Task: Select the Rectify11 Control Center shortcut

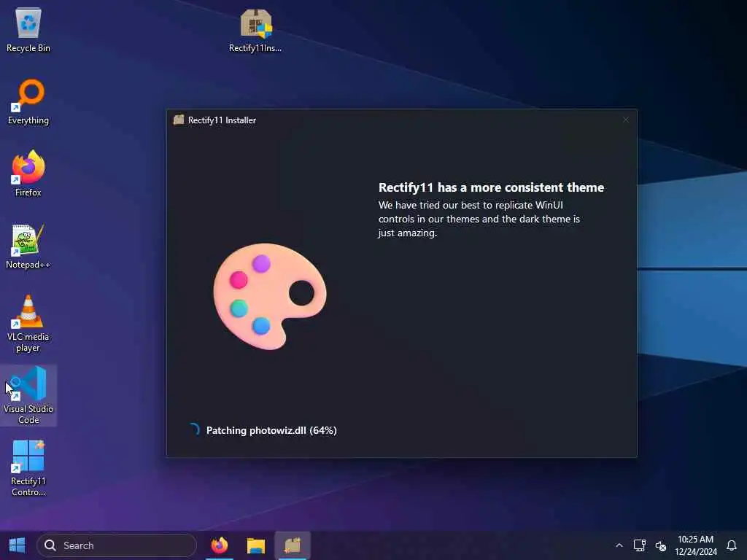Action: [28, 468]
